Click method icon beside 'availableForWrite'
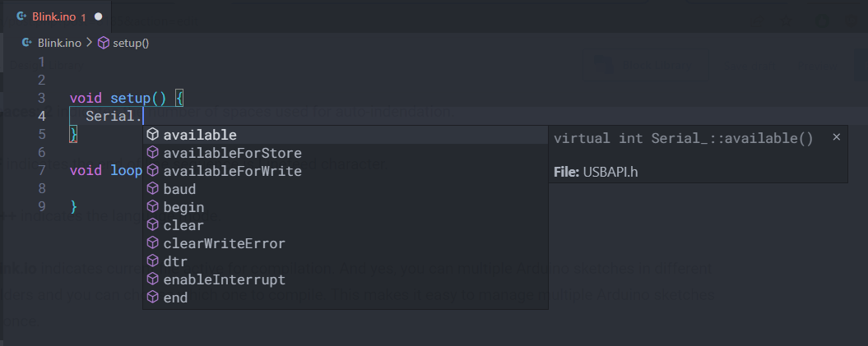This screenshot has height=346, width=868. tap(152, 171)
